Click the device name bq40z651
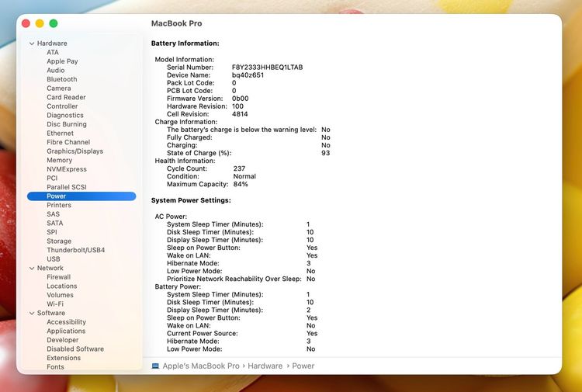 (x=248, y=75)
